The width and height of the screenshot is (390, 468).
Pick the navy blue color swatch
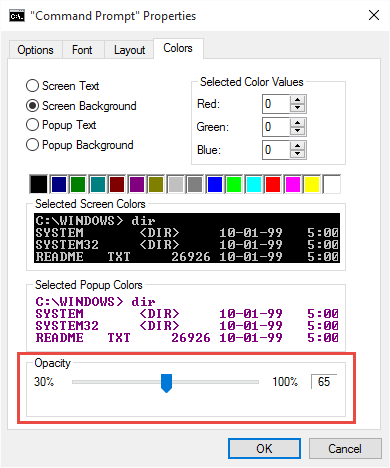[x=59, y=184]
